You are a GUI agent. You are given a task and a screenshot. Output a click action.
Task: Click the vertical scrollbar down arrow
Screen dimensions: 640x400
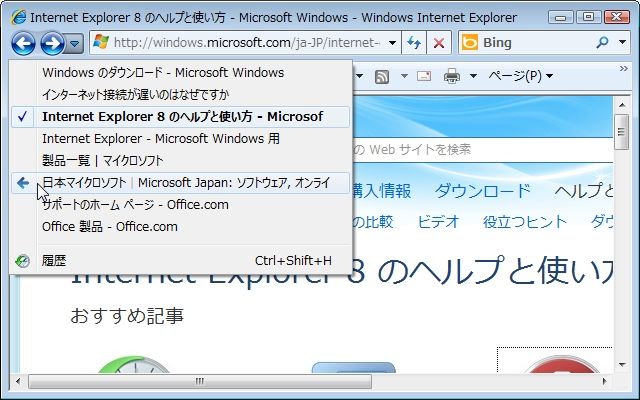tap(622, 364)
